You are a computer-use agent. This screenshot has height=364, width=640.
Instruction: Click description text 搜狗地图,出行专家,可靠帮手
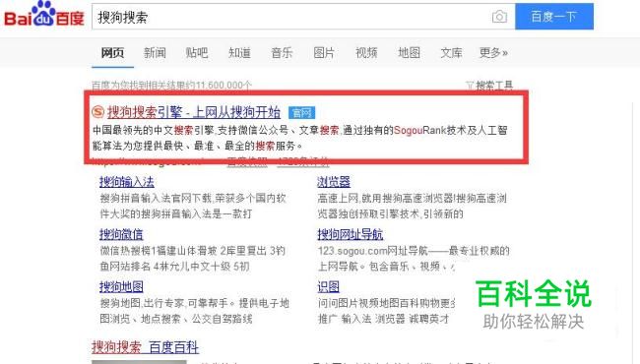click(167, 303)
